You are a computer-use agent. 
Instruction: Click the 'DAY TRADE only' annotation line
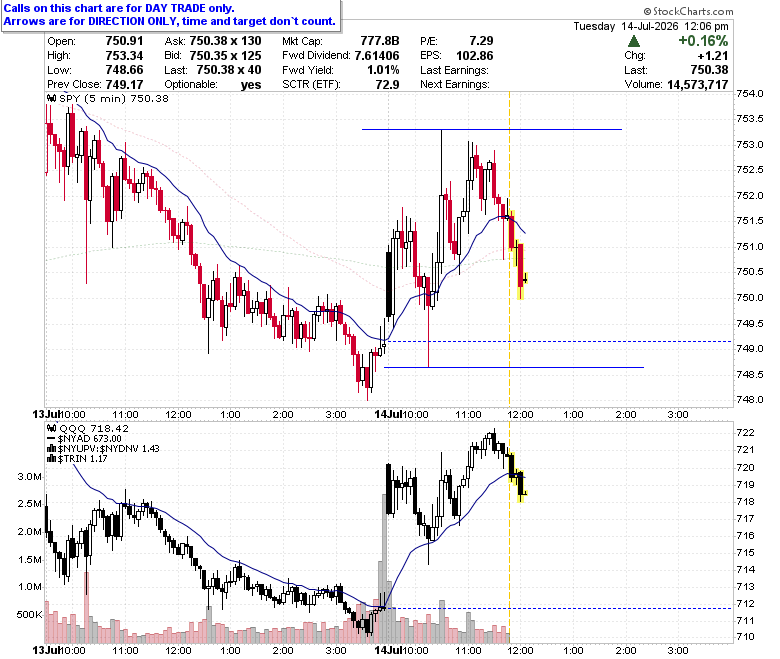(119, 8)
